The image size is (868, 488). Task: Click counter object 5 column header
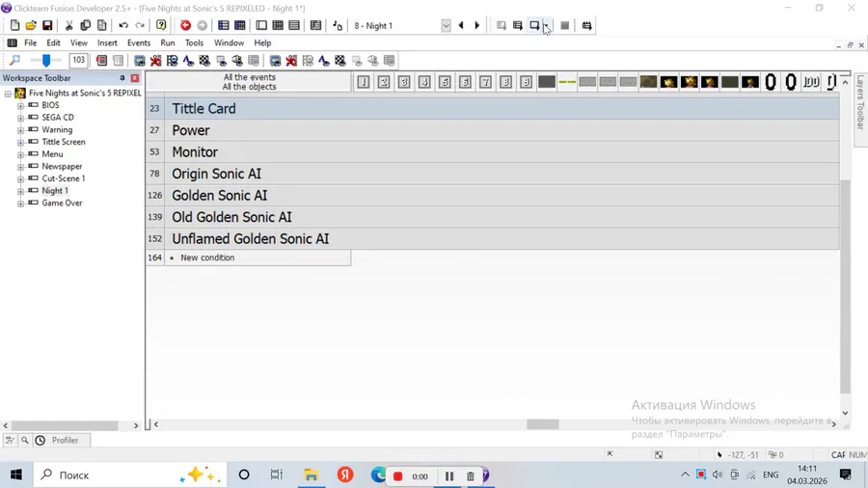pos(445,82)
